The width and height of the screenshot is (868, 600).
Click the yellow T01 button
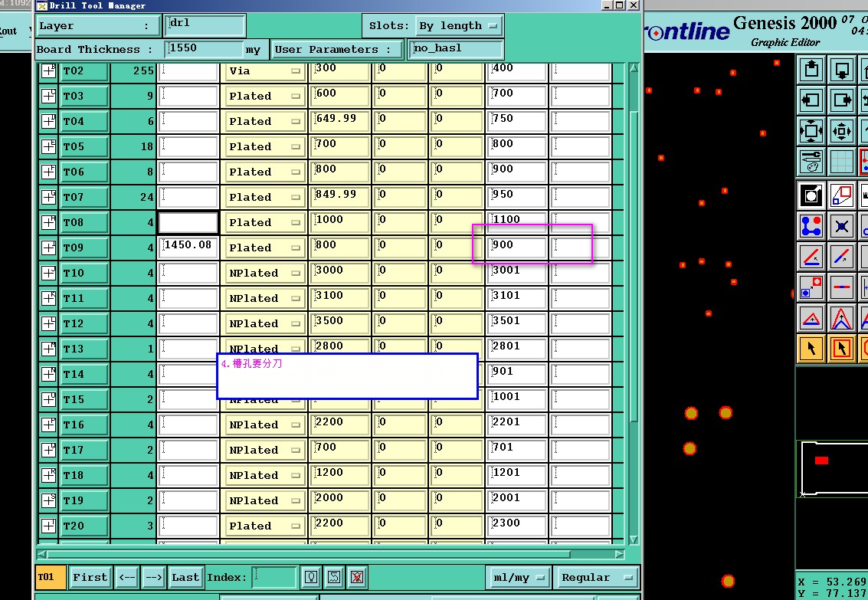(x=51, y=577)
